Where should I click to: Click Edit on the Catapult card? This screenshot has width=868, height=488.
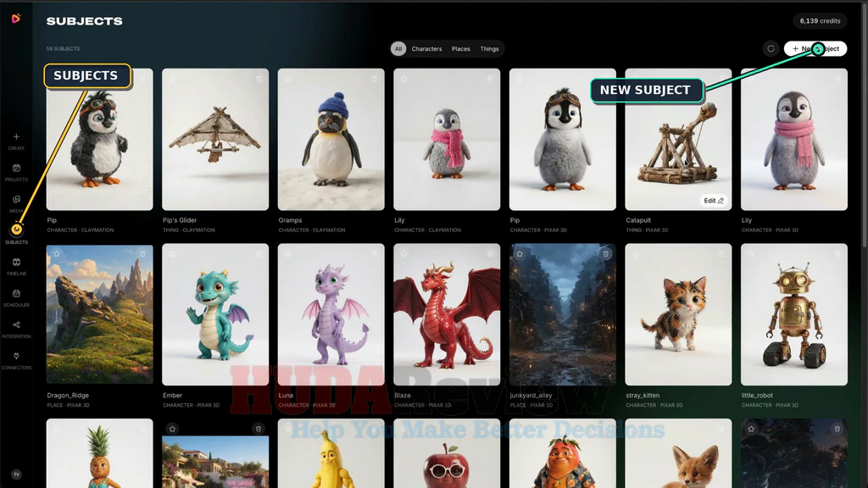[714, 201]
